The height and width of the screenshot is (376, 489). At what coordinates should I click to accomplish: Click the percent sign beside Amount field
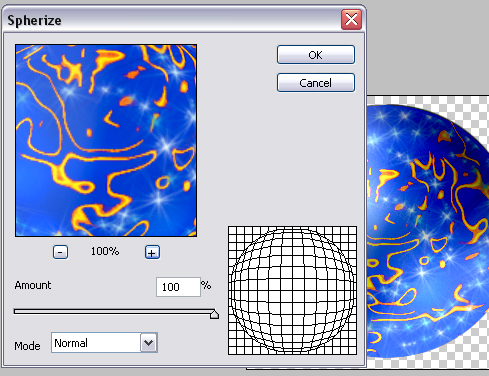point(206,285)
